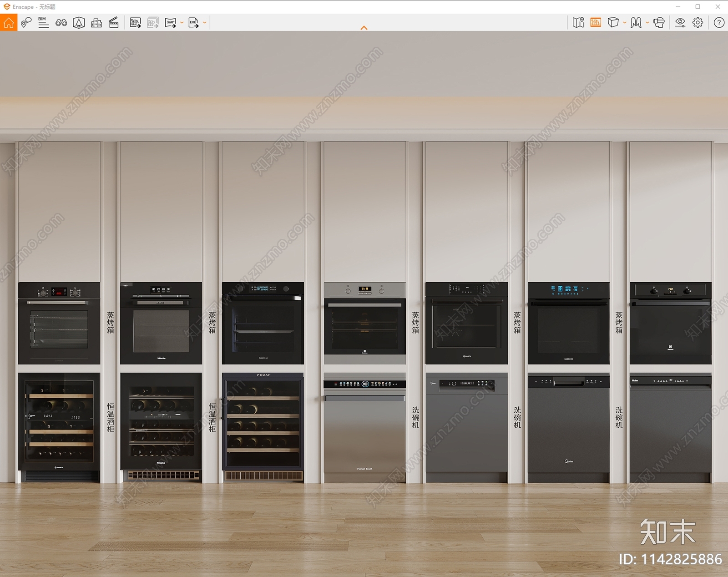Expand the navigation mode dropdown arrow

(x=647, y=22)
